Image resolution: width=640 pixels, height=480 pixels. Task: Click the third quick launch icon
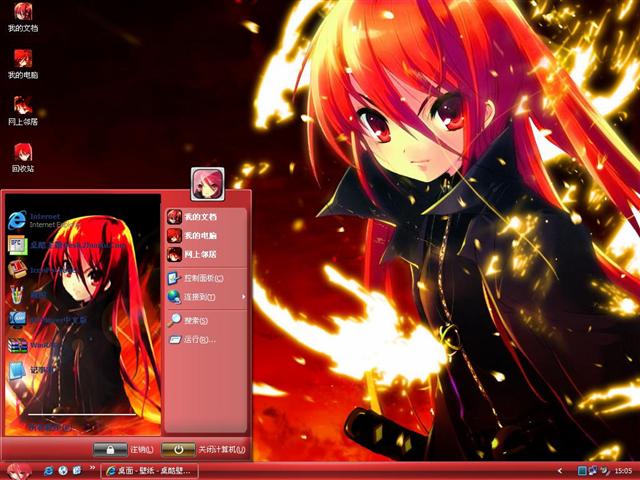(x=77, y=471)
